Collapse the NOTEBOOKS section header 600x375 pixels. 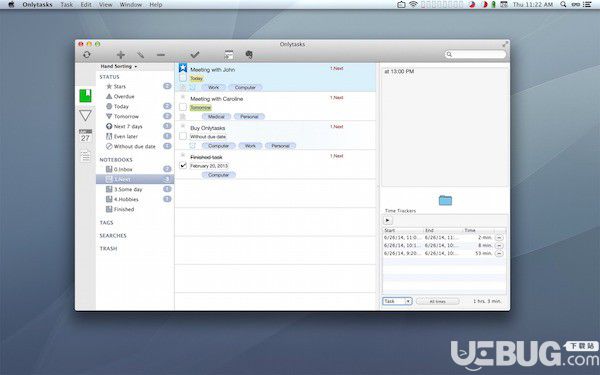pos(116,160)
